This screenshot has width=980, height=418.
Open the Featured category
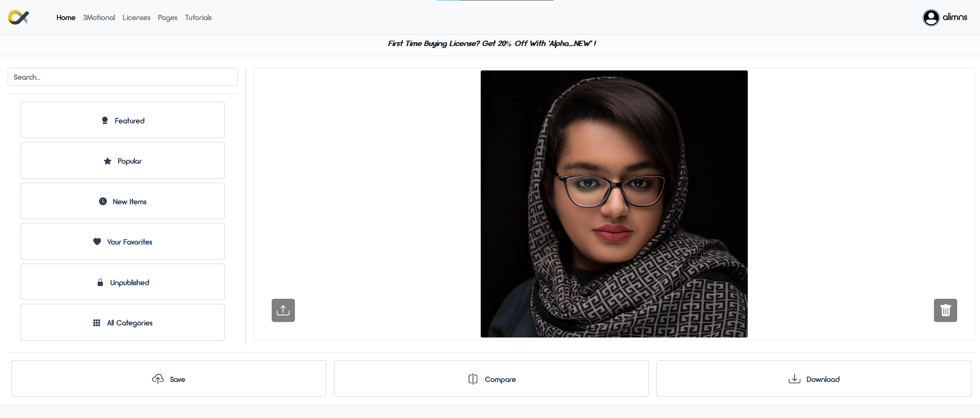123,120
